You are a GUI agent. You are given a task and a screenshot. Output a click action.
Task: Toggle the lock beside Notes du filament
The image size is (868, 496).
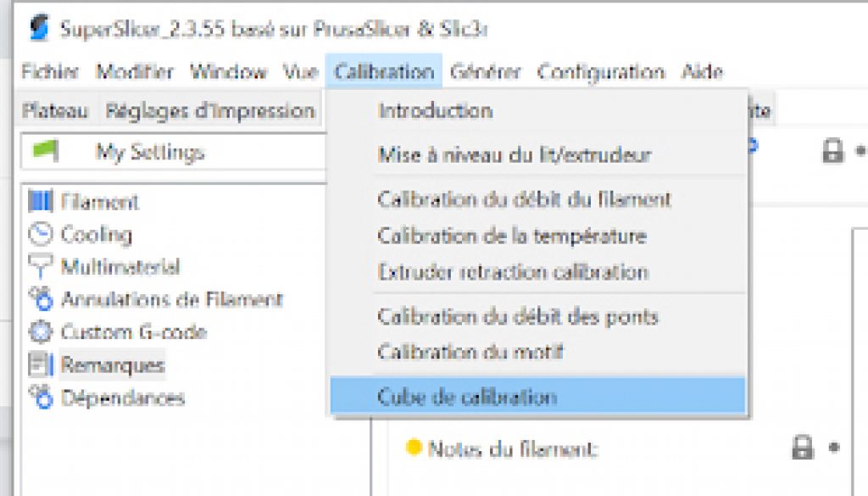click(802, 448)
